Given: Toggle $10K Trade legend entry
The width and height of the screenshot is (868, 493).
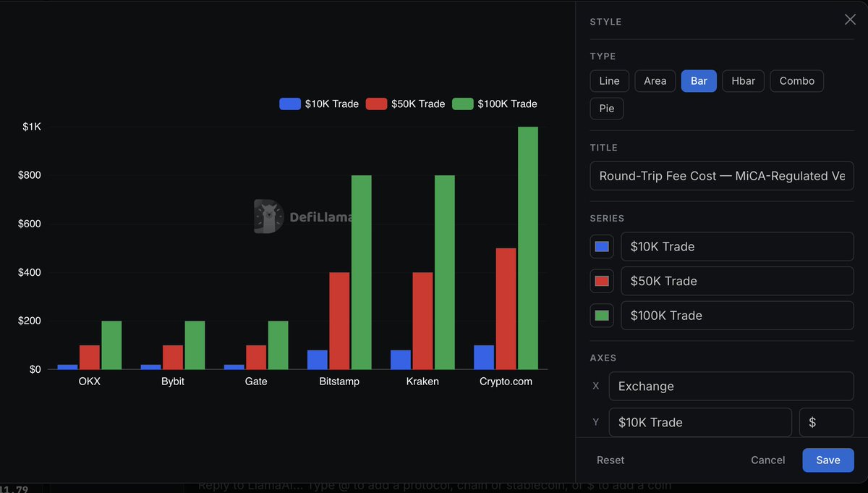Looking at the screenshot, I should tap(319, 104).
